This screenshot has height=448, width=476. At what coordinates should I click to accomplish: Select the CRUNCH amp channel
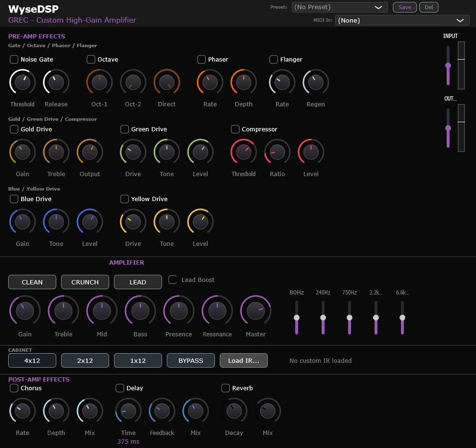pyautogui.click(x=85, y=282)
